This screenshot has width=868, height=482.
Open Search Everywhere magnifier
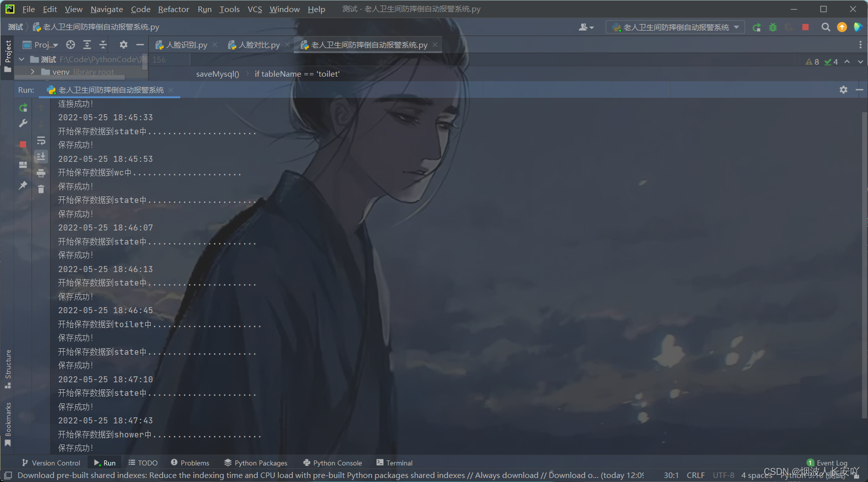point(826,27)
